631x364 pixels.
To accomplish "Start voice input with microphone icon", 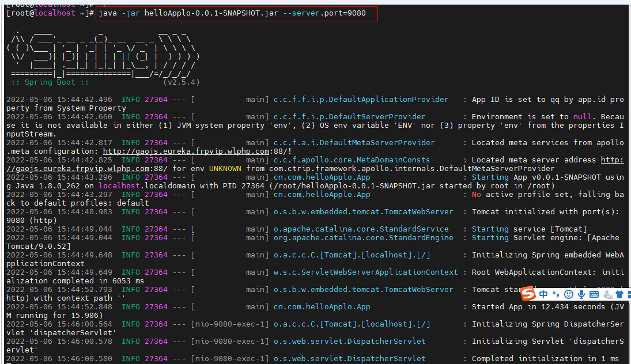I will [x=581, y=294].
